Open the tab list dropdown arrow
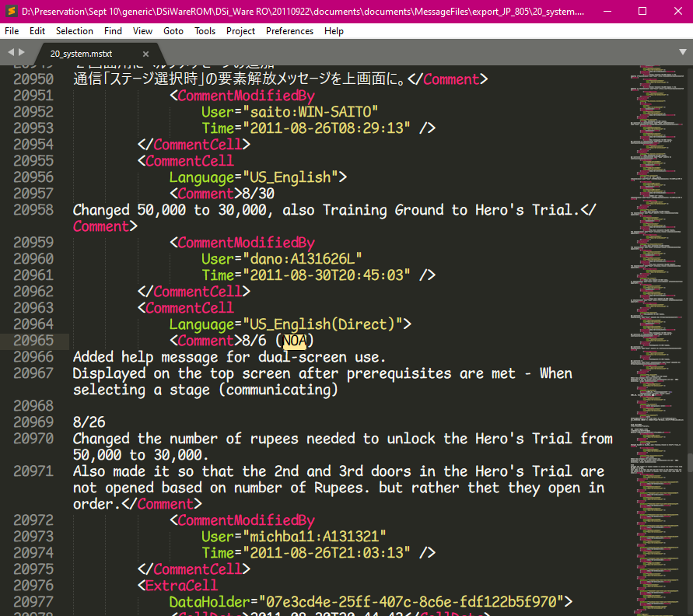 coord(682,52)
